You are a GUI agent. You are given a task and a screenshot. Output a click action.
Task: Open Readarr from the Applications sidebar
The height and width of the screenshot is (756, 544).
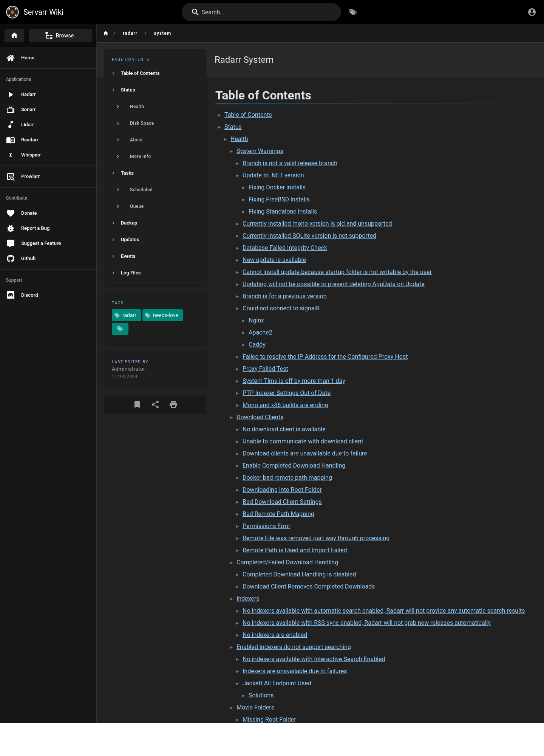(x=48, y=140)
